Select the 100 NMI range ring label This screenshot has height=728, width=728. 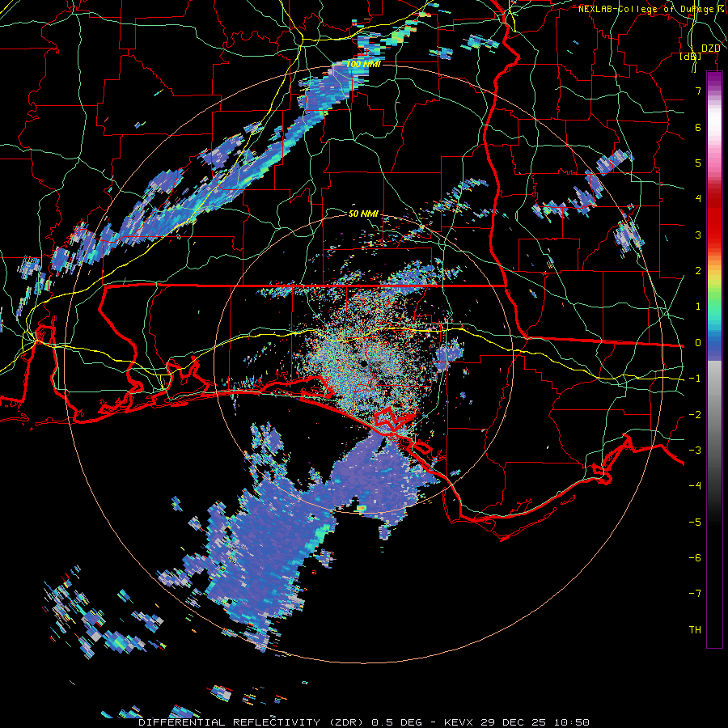pos(363,64)
